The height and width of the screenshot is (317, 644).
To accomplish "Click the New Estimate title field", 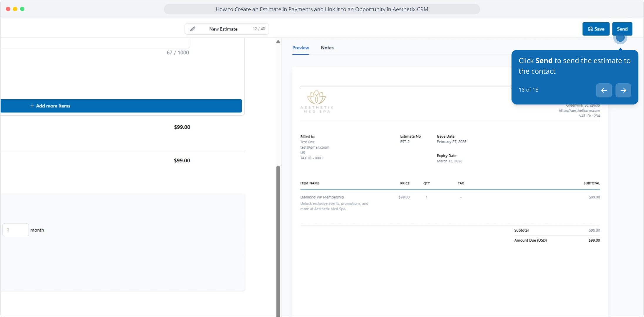I will point(223,29).
